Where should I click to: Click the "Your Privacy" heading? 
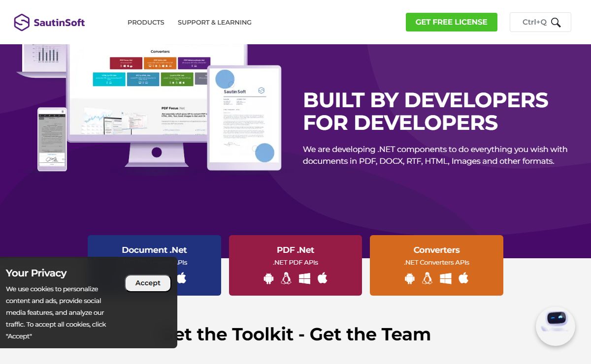click(36, 273)
